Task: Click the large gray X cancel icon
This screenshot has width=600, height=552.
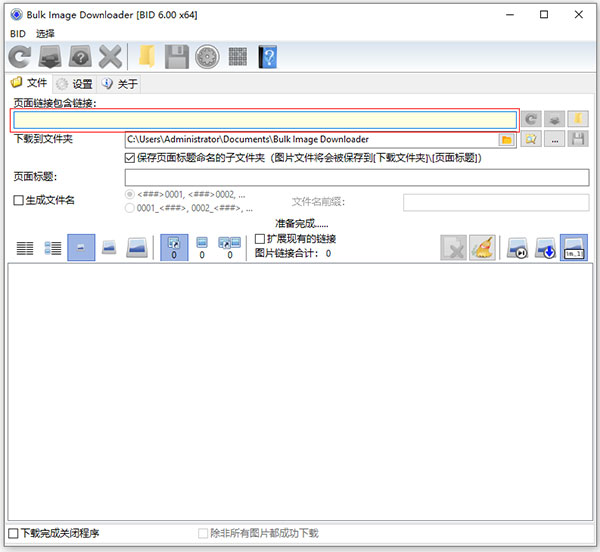Action: coord(110,57)
